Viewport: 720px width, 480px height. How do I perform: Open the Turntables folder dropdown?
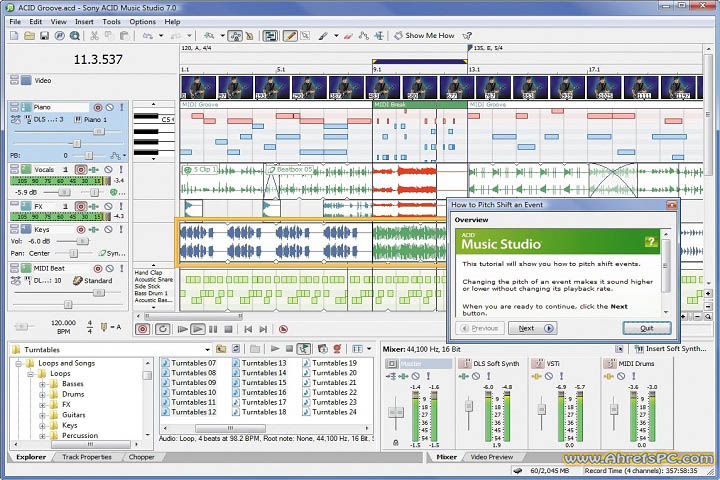[x=208, y=350]
